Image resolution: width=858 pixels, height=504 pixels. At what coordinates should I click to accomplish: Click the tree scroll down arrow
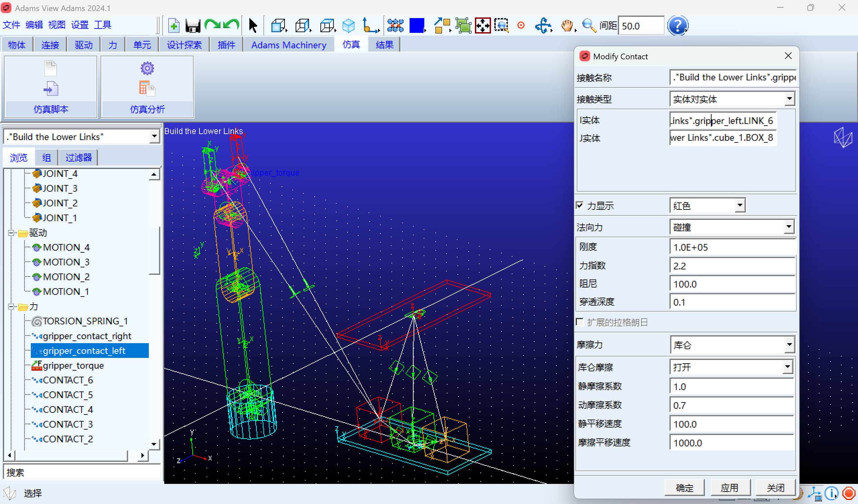coord(154,444)
